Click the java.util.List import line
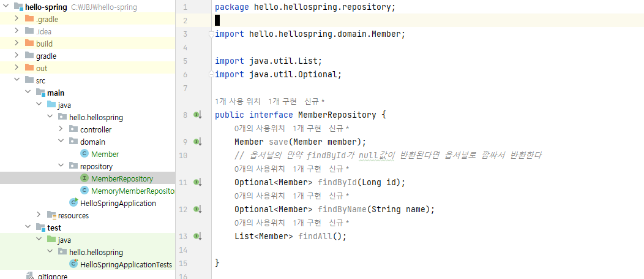 [x=269, y=61]
